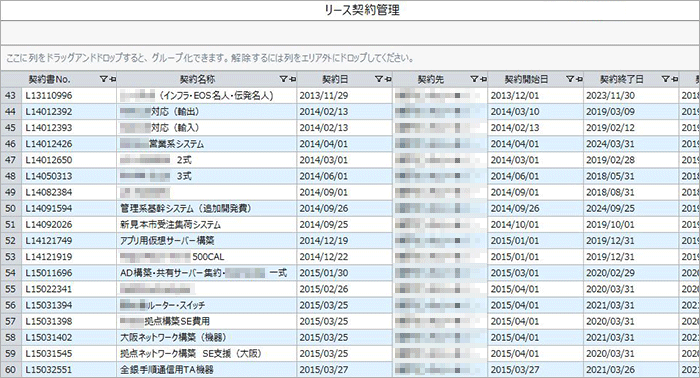Viewport: 700px width, 378px height.
Task: Select contract number L15031545
Action: (69, 353)
